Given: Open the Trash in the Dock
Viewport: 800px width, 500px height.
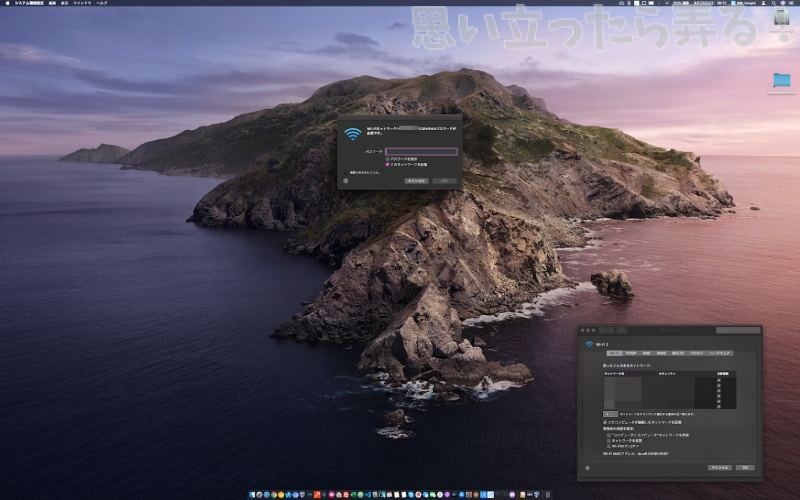Looking at the screenshot, I should (x=547, y=494).
